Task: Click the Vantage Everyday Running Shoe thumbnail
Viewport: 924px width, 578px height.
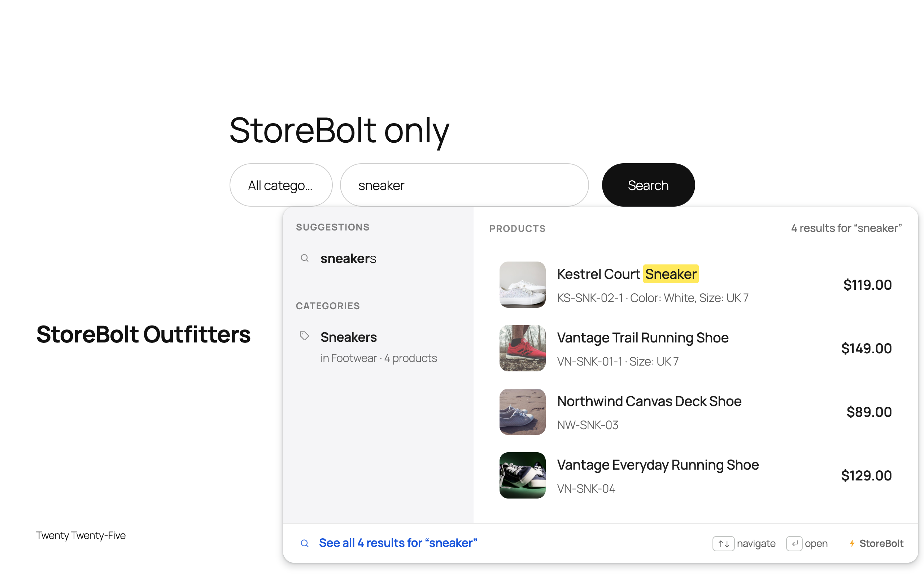Action: click(522, 475)
